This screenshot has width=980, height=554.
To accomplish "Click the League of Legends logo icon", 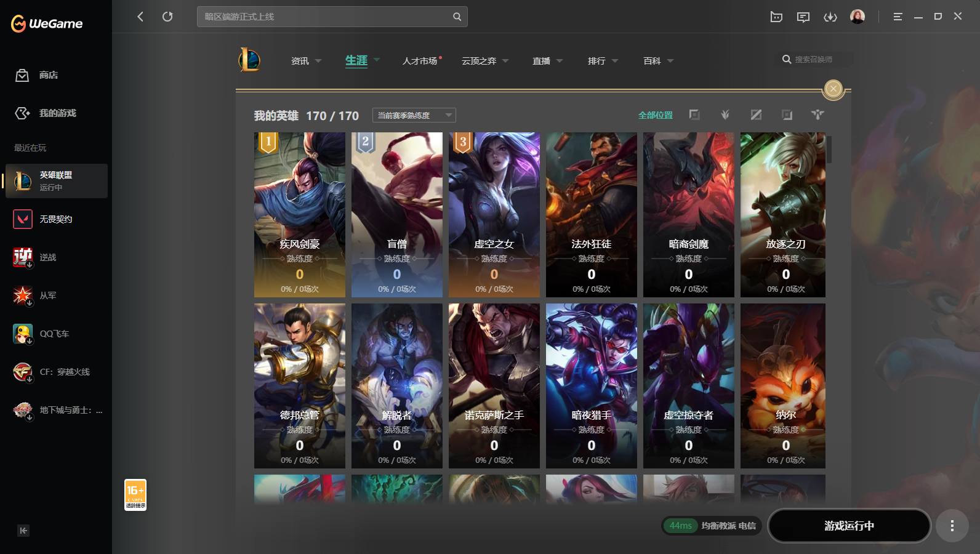I will click(249, 60).
